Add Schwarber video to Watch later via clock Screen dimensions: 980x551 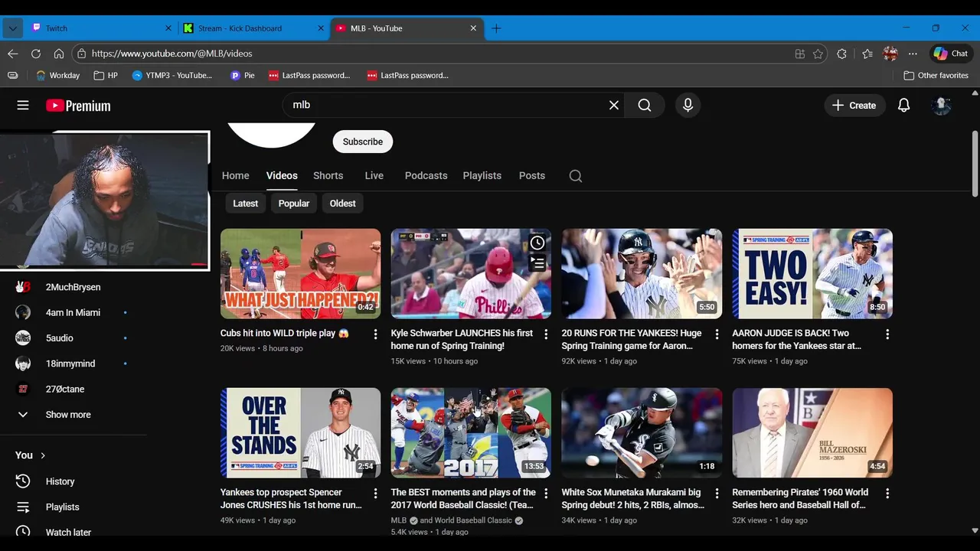(x=537, y=243)
